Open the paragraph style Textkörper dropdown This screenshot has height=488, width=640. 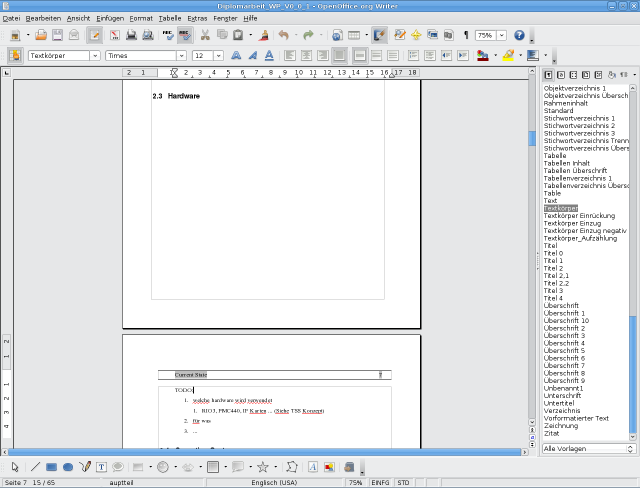coord(95,55)
